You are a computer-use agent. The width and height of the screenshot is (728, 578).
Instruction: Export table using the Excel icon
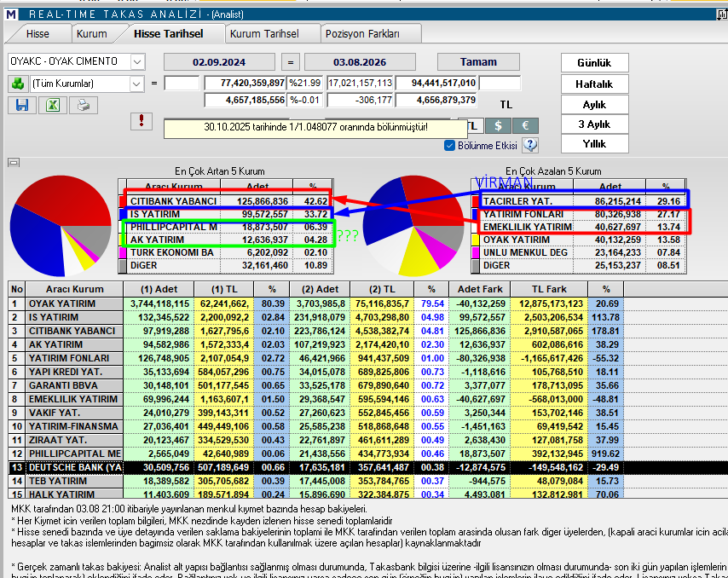tap(53, 105)
